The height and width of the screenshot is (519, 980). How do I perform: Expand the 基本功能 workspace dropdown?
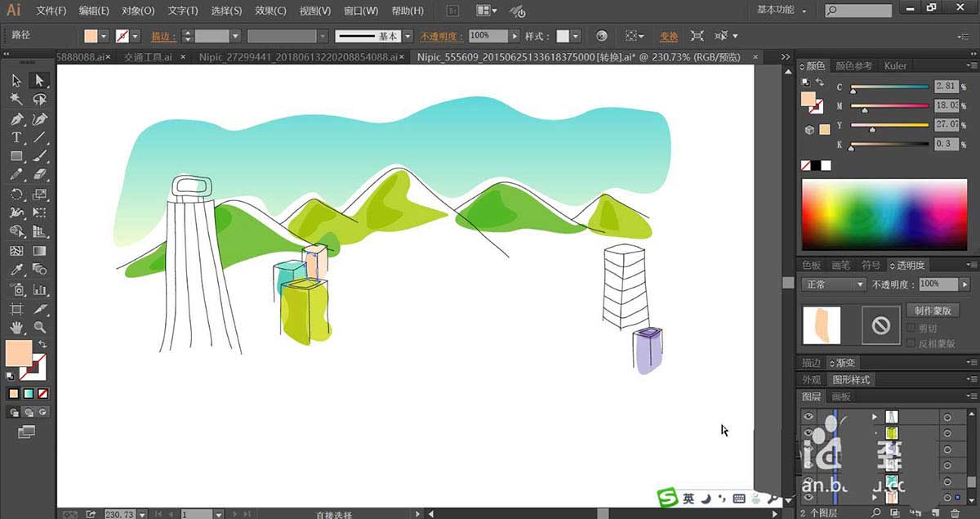[x=782, y=11]
